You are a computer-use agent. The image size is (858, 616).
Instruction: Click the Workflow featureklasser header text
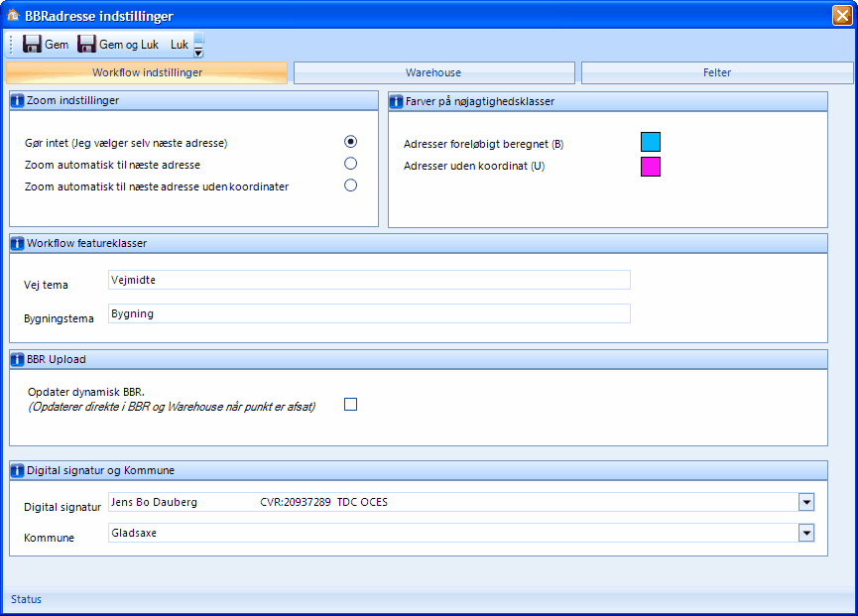86,243
